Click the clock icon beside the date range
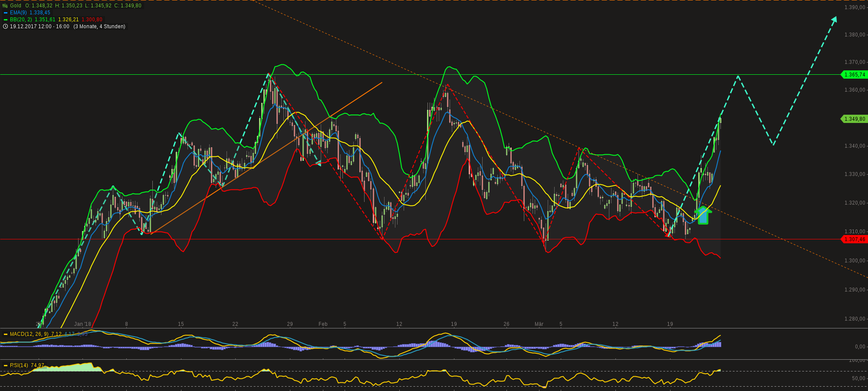Screen dimensions: 868x391 click(x=5, y=27)
